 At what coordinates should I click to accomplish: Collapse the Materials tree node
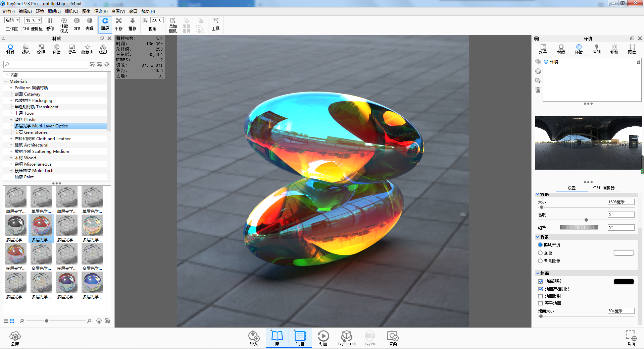(6, 81)
